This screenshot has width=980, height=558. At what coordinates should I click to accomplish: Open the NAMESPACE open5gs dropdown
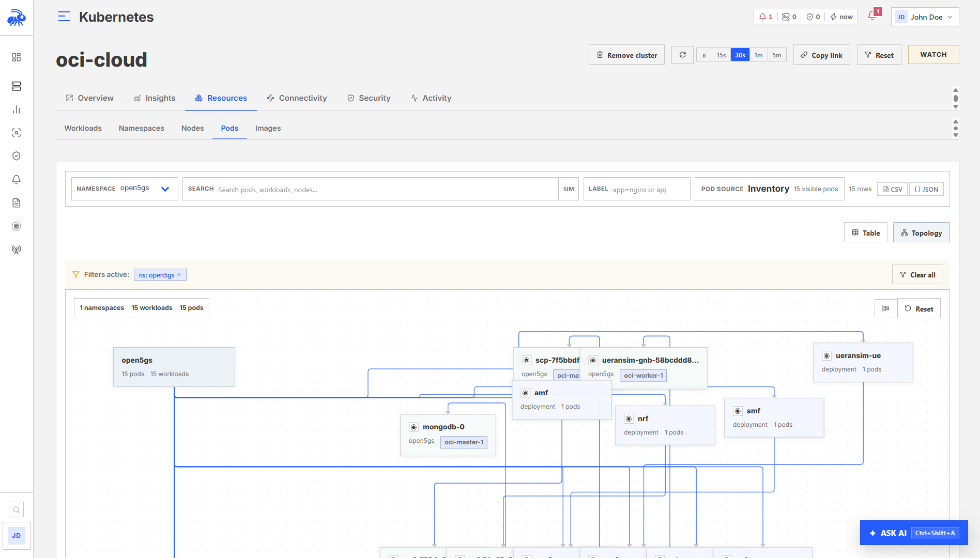coord(125,189)
